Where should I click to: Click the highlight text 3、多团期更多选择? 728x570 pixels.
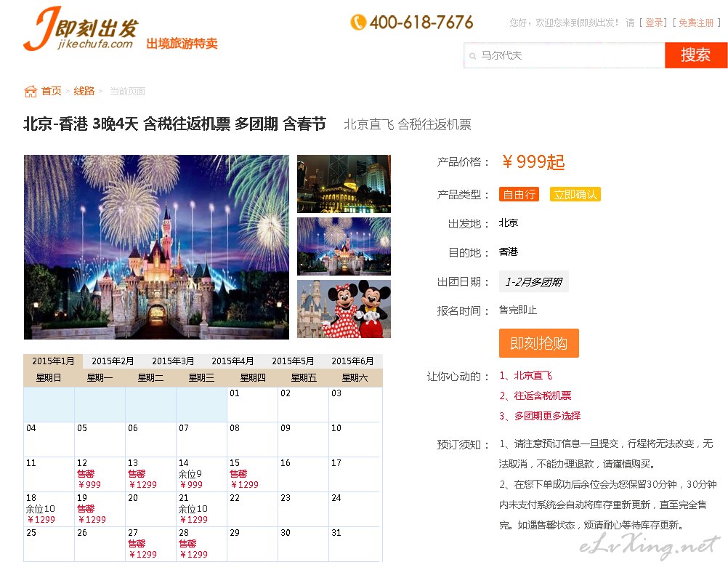pyautogui.click(x=540, y=416)
